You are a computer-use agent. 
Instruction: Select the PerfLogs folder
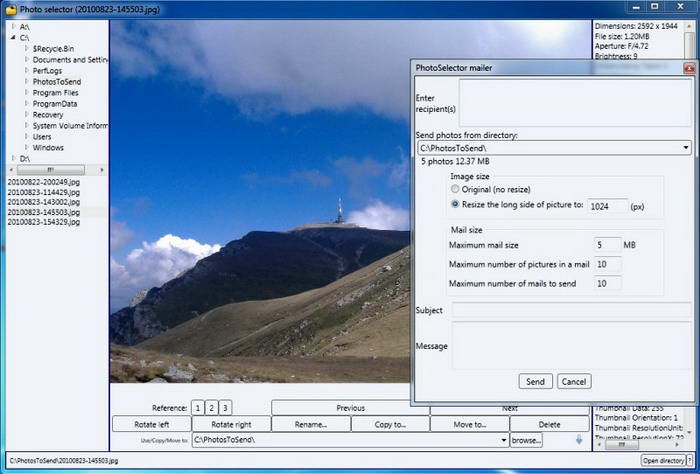tap(47, 71)
